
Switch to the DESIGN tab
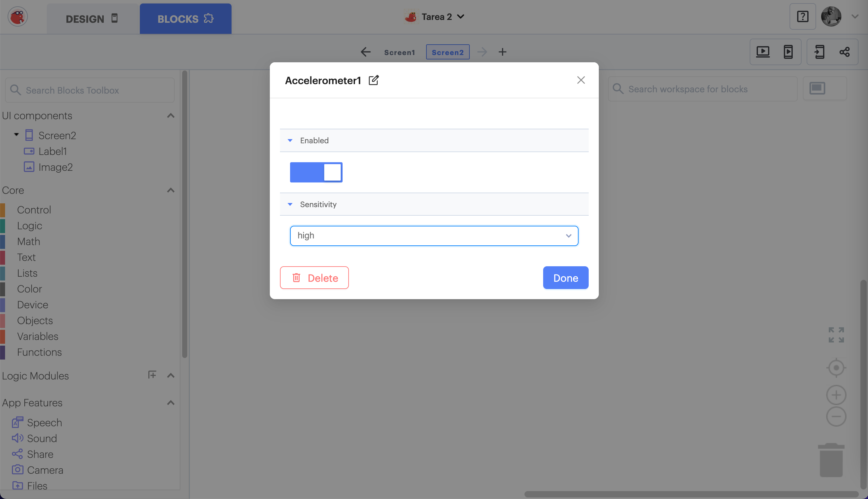92,19
